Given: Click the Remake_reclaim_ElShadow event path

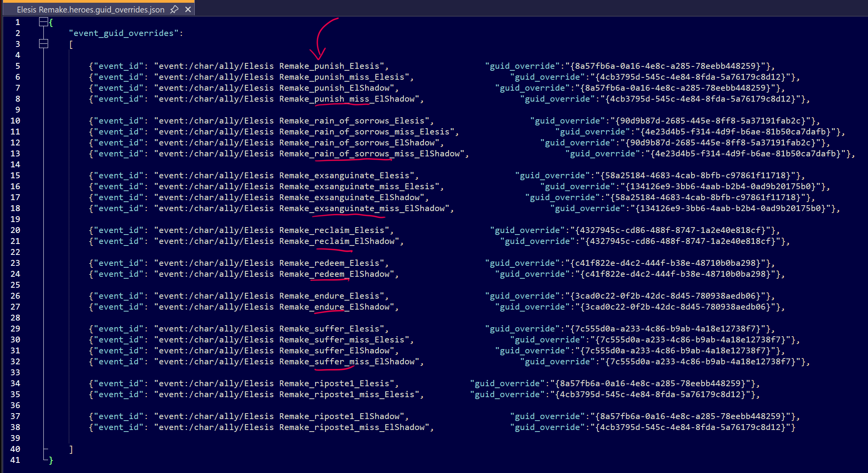Looking at the screenshot, I should 277,241.
